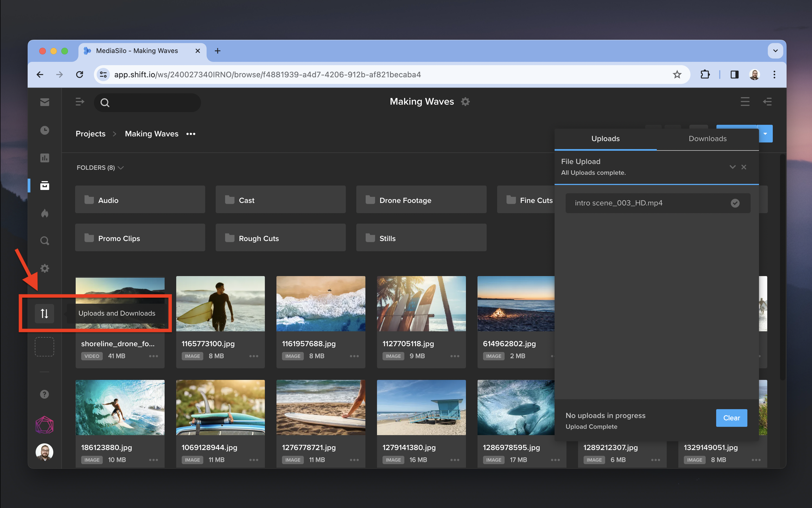
Task: Open the analytics bar chart icon
Action: [x=45, y=158]
